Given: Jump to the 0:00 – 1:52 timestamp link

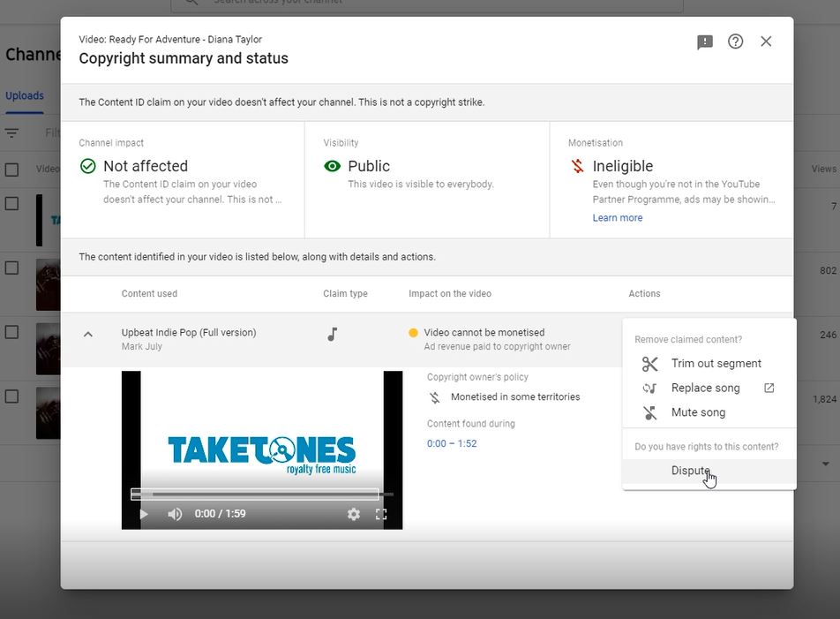Looking at the screenshot, I should point(452,443).
